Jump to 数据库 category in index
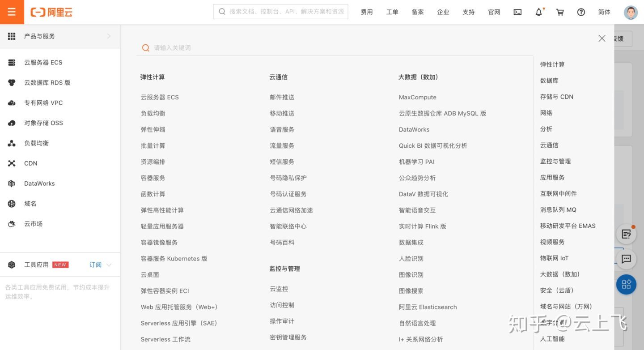 click(x=549, y=81)
